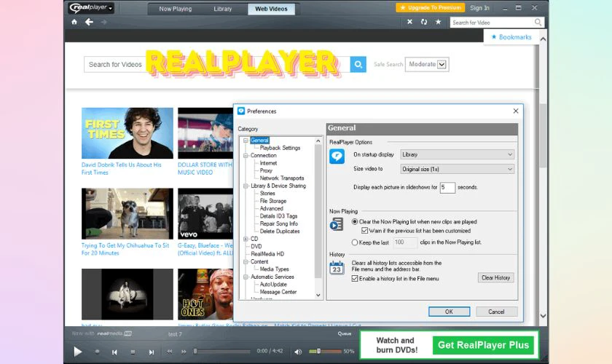Switch to the Library tab
Screen dimensions: 612x364
223,9
